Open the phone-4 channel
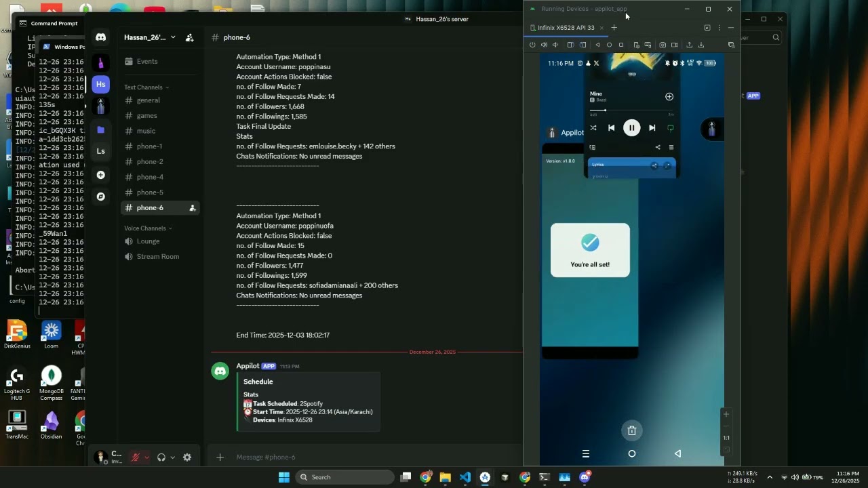 click(161, 177)
